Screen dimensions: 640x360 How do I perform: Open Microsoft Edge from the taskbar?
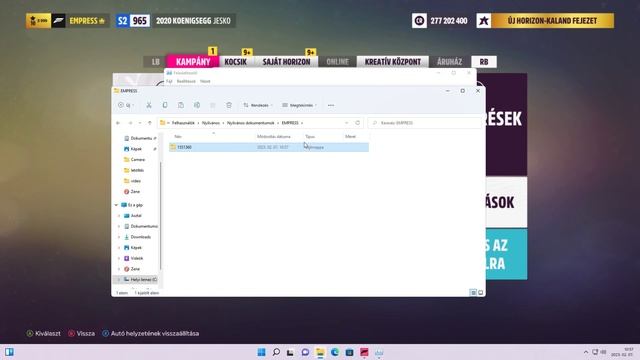pyautogui.click(x=335, y=352)
